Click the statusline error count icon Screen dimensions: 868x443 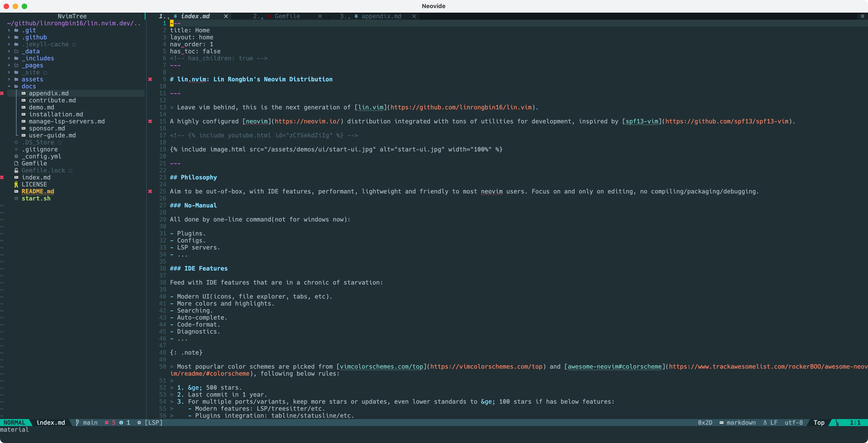[106, 422]
